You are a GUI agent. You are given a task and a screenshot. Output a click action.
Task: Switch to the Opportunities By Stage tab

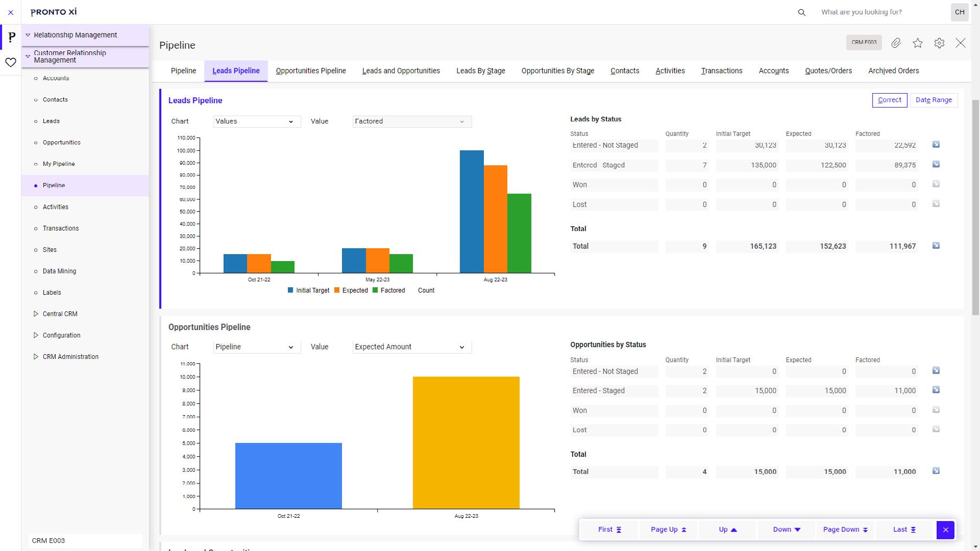coord(557,71)
